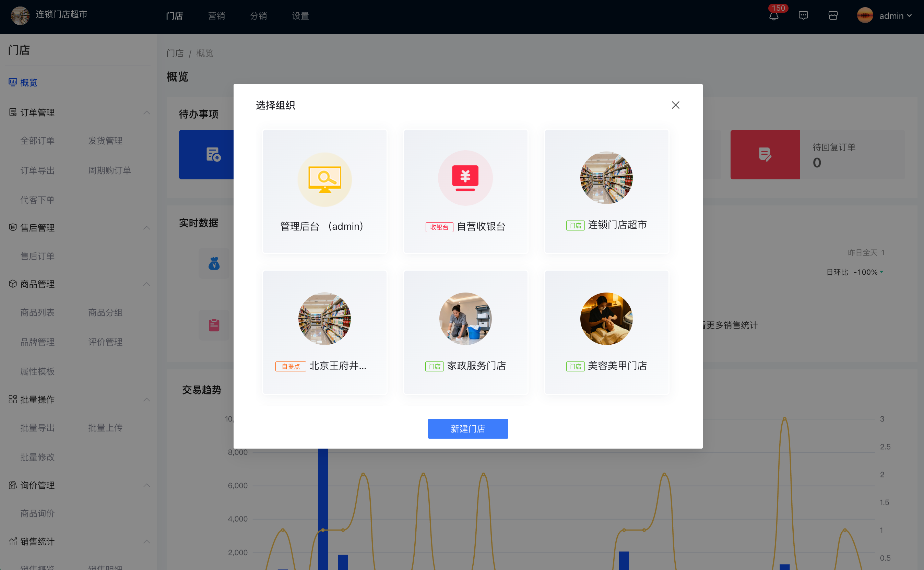The image size is (924, 570).
Task: Click the 商品管理 box icon
Action: [x=13, y=284]
